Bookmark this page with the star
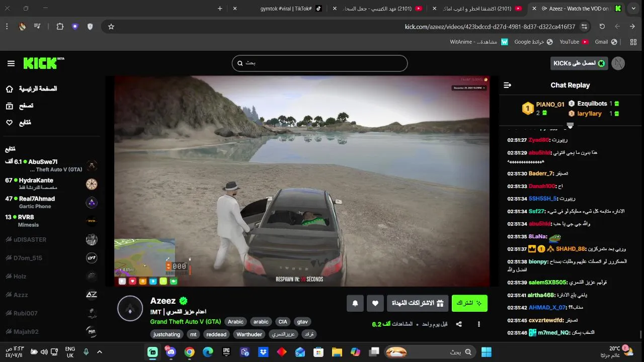The image size is (644, 362). click(x=111, y=27)
